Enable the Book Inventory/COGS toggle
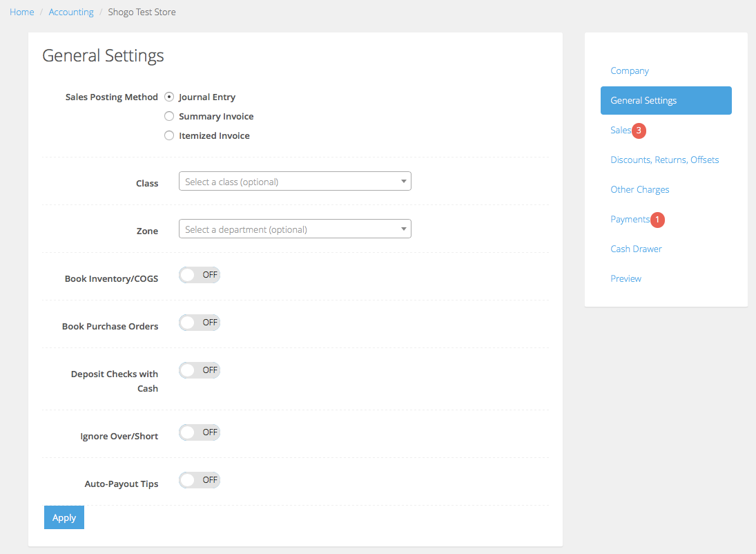The height and width of the screenshot is (554, 756). 199,274
